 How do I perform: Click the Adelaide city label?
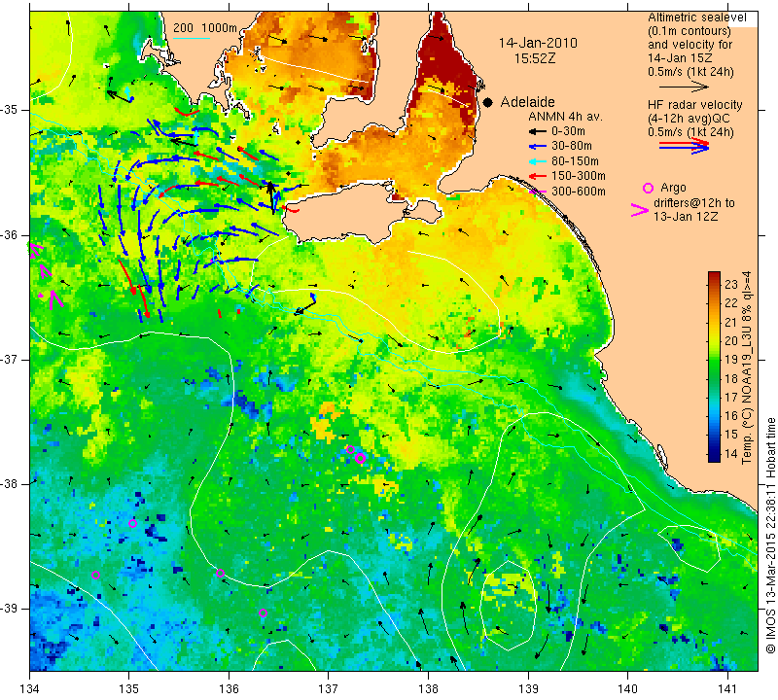point(527,102)
